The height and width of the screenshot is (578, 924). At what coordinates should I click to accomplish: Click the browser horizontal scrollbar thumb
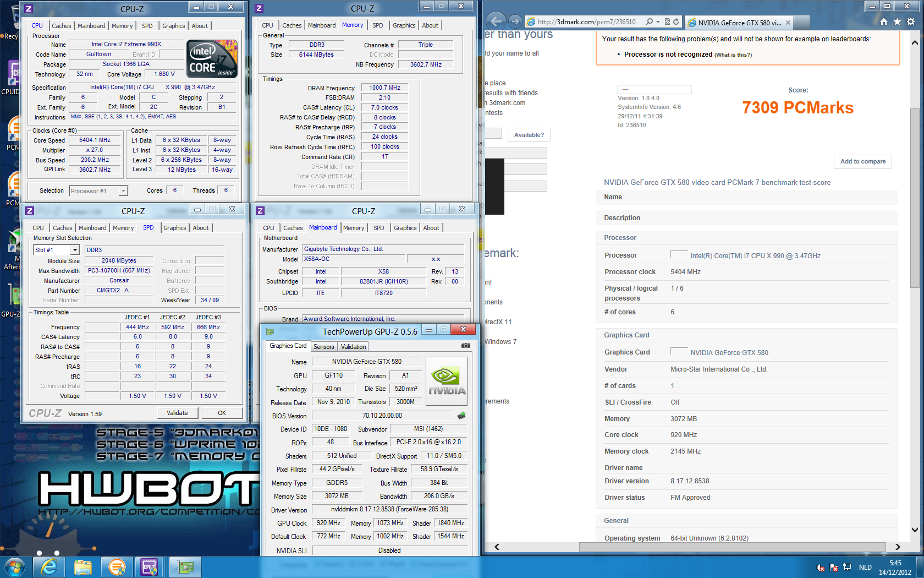pos(732,547)
